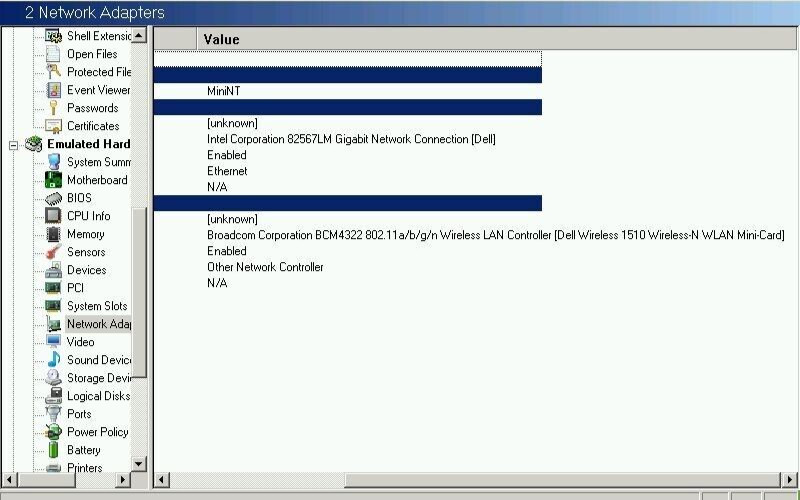Image resolution: width=800 pixels, height=500 pixels.
Task: Open the Memory icon
Action: 53,234
